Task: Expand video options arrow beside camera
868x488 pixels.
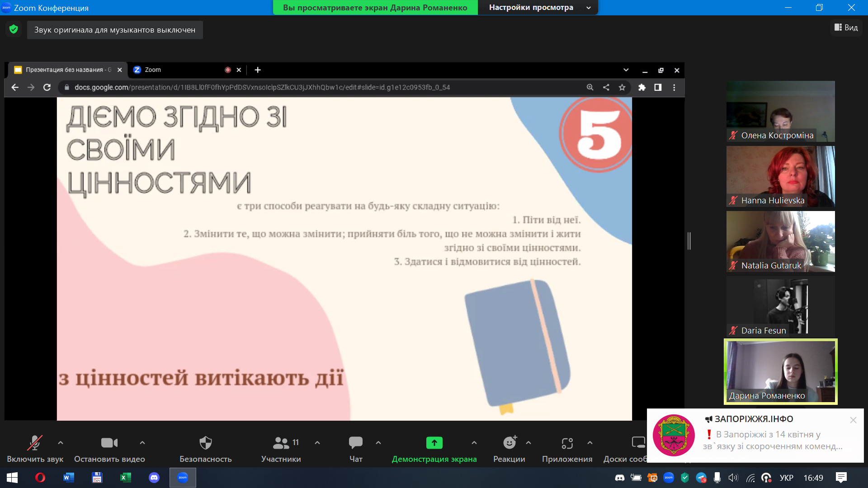Action: [x=142, y=443]
